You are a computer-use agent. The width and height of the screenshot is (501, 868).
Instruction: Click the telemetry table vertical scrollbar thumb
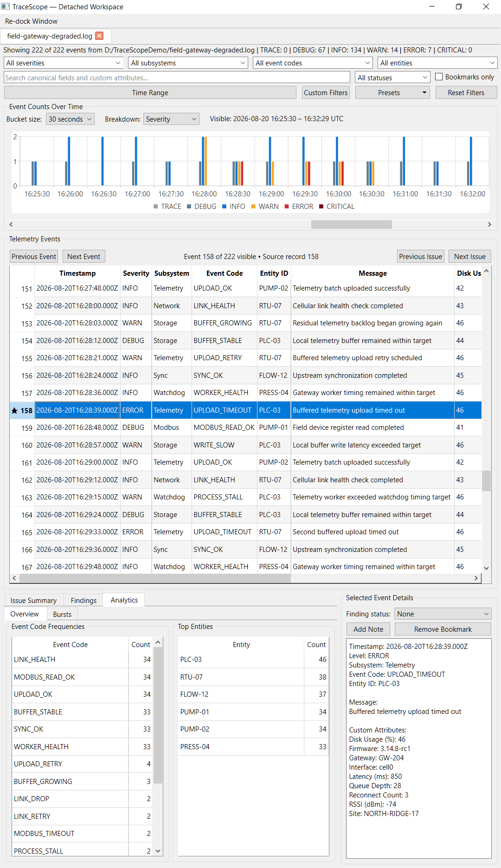click(x=486, y=481)
